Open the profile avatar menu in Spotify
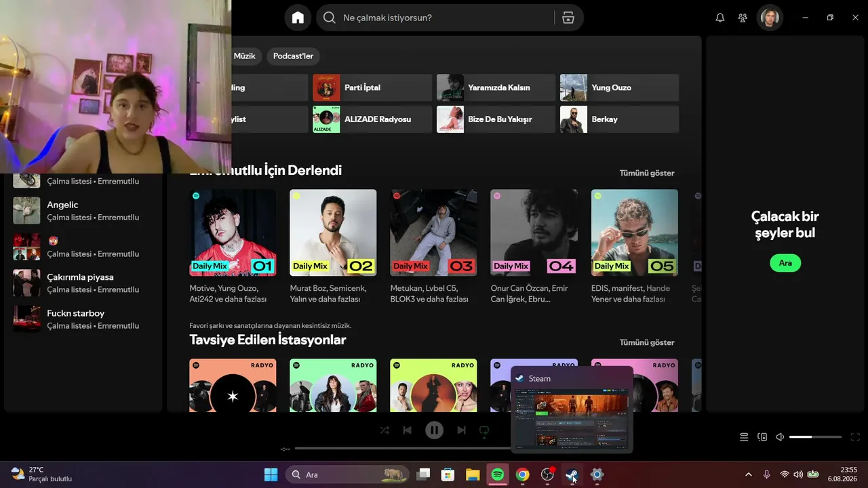The width and height of the screenshot is (868, 488). 770,18
